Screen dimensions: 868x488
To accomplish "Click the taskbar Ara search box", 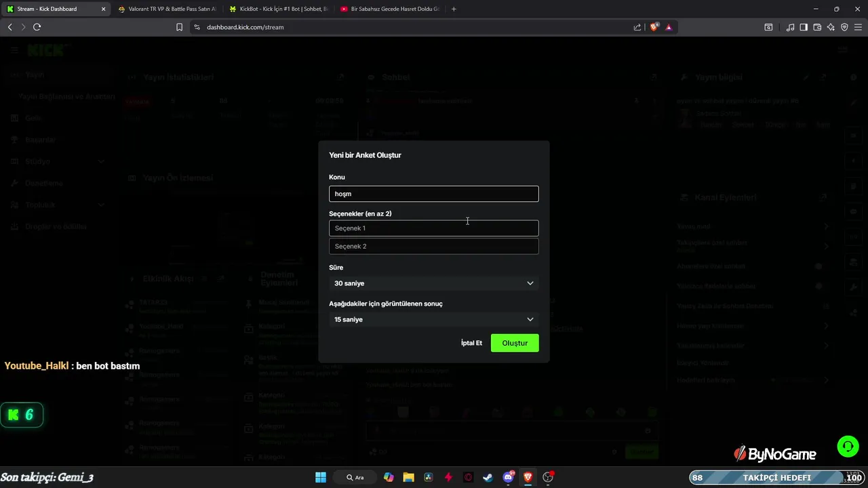I will point(355,477).
